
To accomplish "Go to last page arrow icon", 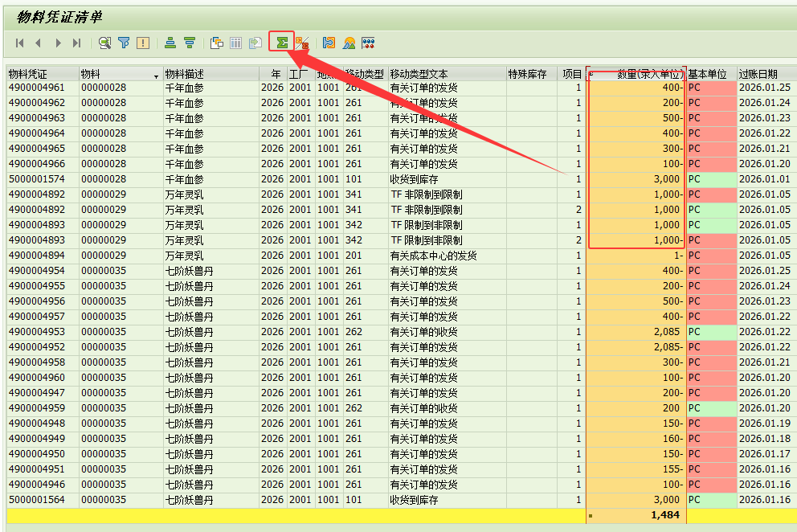I will point(77,43).
